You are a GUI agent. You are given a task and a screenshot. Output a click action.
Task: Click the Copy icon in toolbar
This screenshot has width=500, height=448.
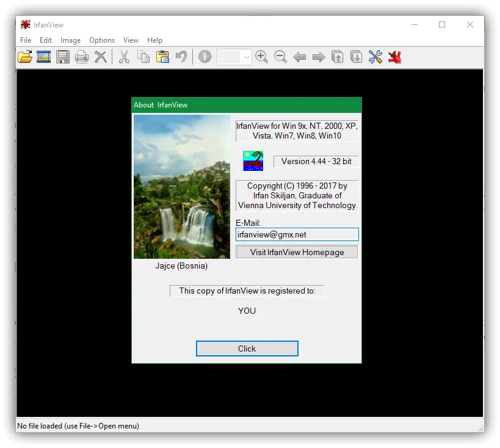pos(143,57)
